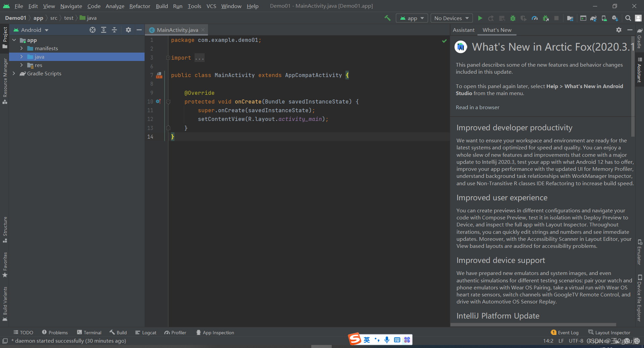Viewport: 644px width, 348px height.
Task: Open the Android project view dropdown
Action: tap(31, 30)
